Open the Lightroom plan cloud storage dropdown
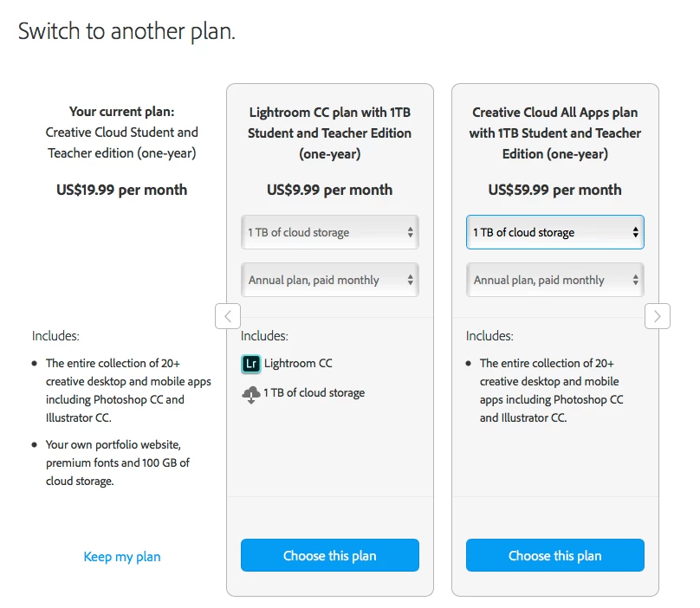The width and height of the screenshot is (700, 608). click(x=329, y=232)
